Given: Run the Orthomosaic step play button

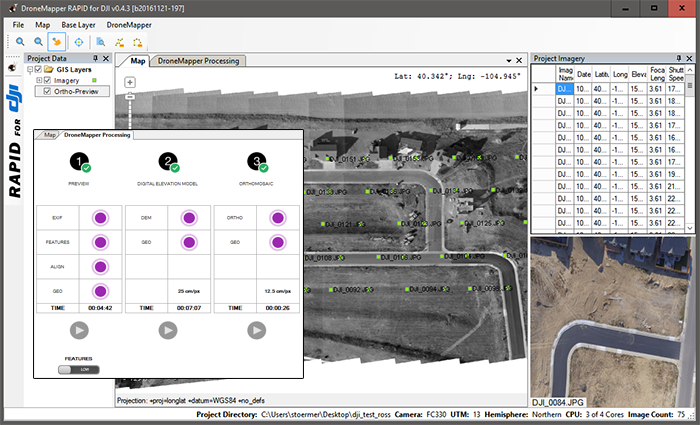Looking at the screenshot, I should (x=257, y=330).
